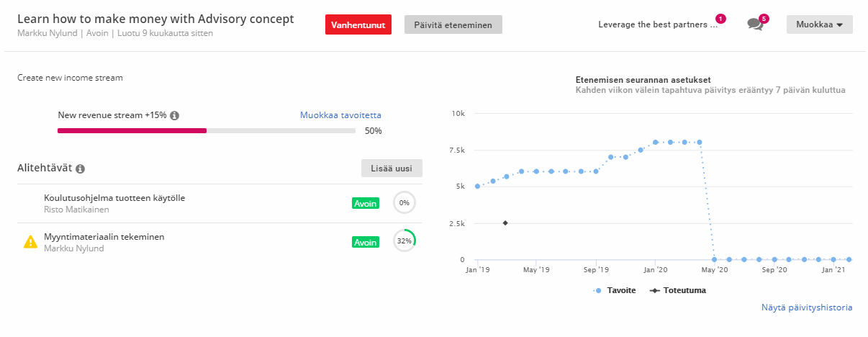Open the Myyntimateriaalin tekeminen subtask

(104, 236)
